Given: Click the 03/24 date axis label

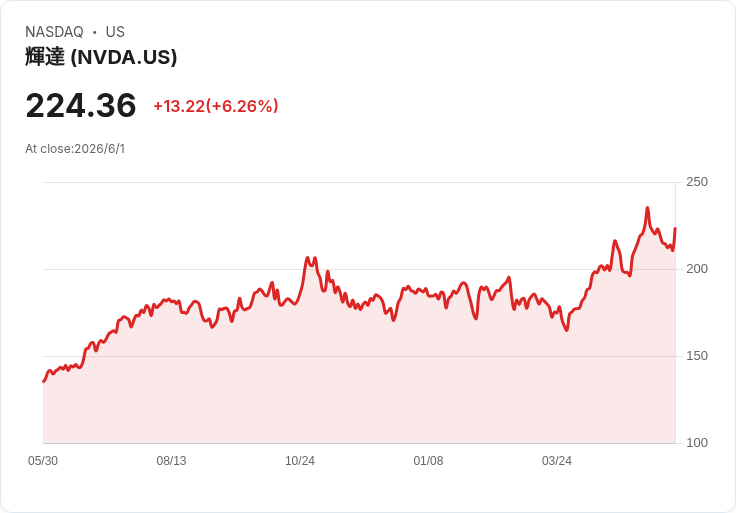Looking at the screenshot, I should point(557,460).
